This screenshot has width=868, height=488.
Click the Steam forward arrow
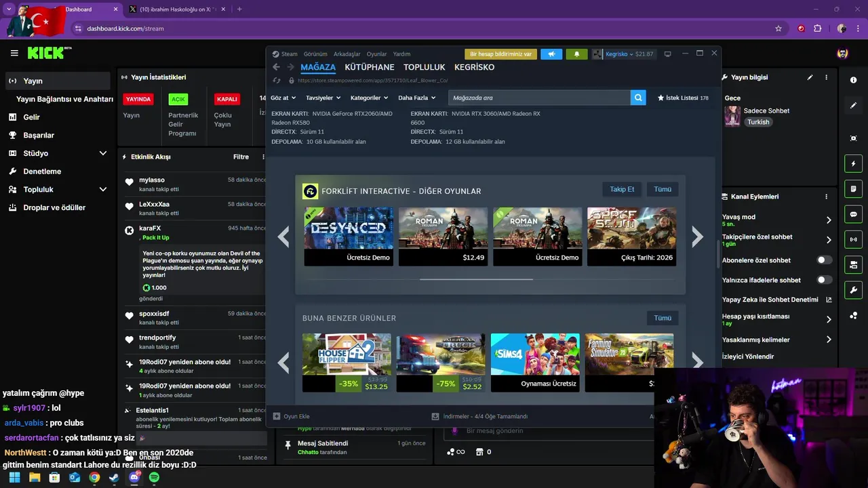(x=291, y=67)
